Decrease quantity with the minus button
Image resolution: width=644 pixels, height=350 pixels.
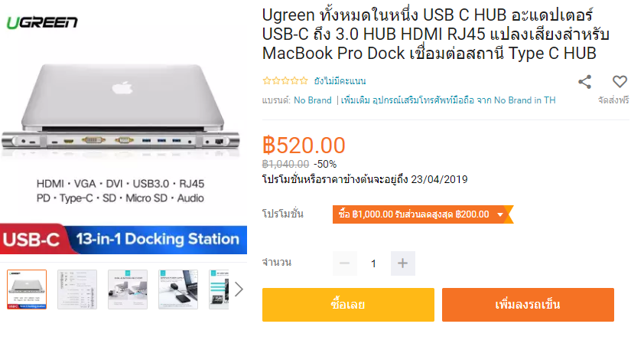pyautogui.click(x=345, y=263)
